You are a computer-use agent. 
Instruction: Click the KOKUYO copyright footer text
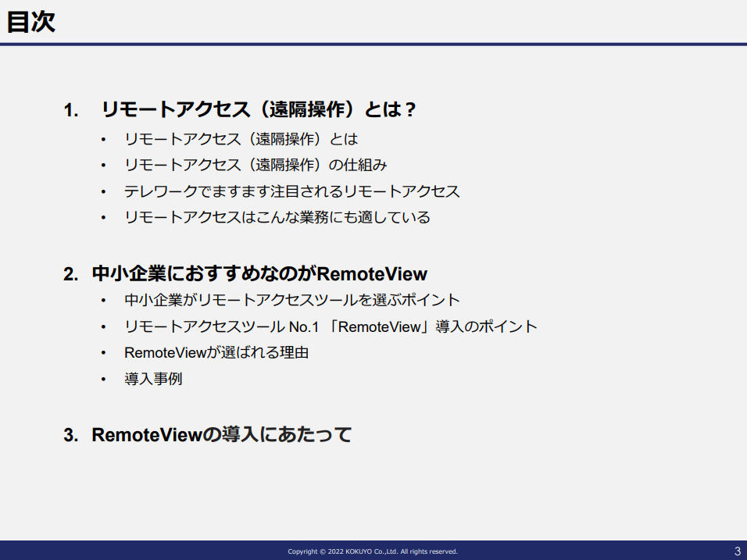373,551
